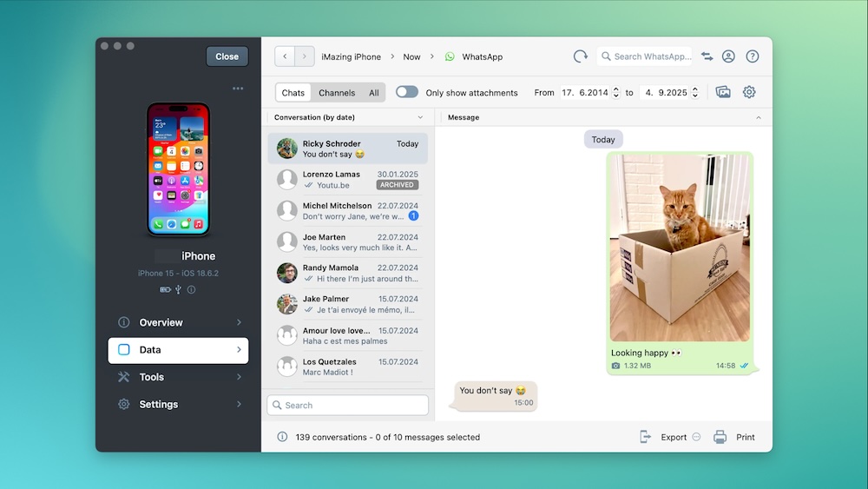Open the Los Quetzales conversation
The height and width of the screenshot is (489, 868).
pyautogui.click(x=348, y=367)
